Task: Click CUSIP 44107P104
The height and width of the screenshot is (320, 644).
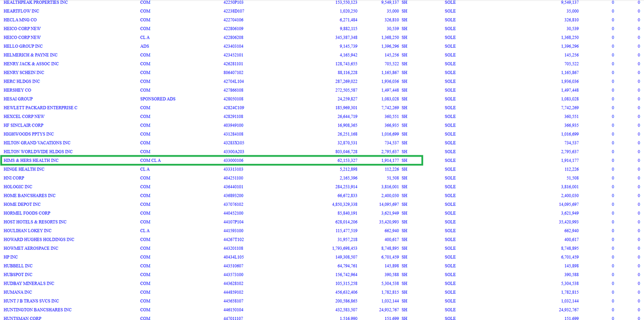Action: (x=233, y=222)
